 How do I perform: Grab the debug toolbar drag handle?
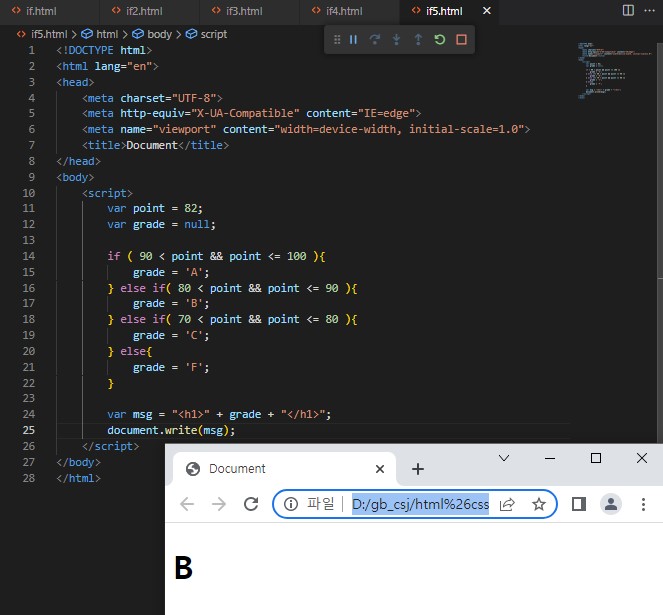[x=337, y=40]
